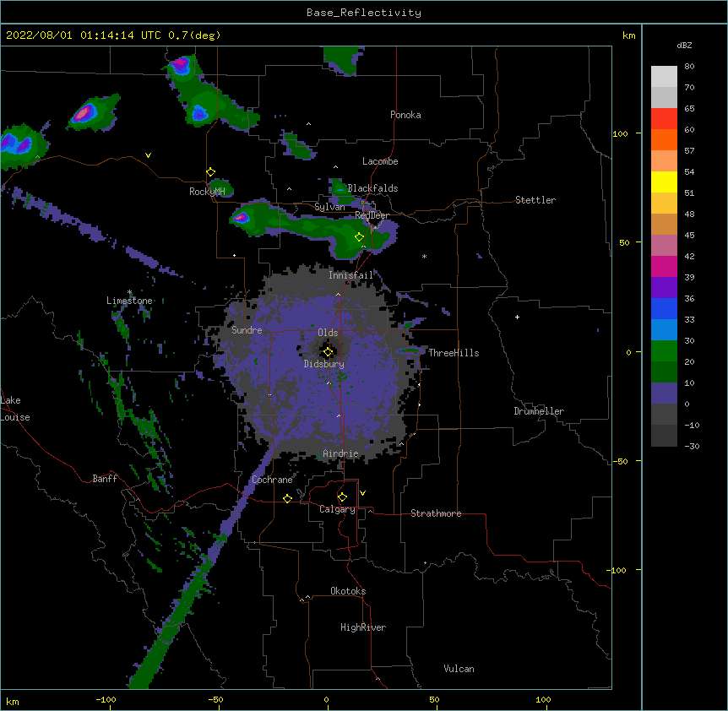Click the RedDeer city label
The image size is (728, 711).
pos(372,215)
